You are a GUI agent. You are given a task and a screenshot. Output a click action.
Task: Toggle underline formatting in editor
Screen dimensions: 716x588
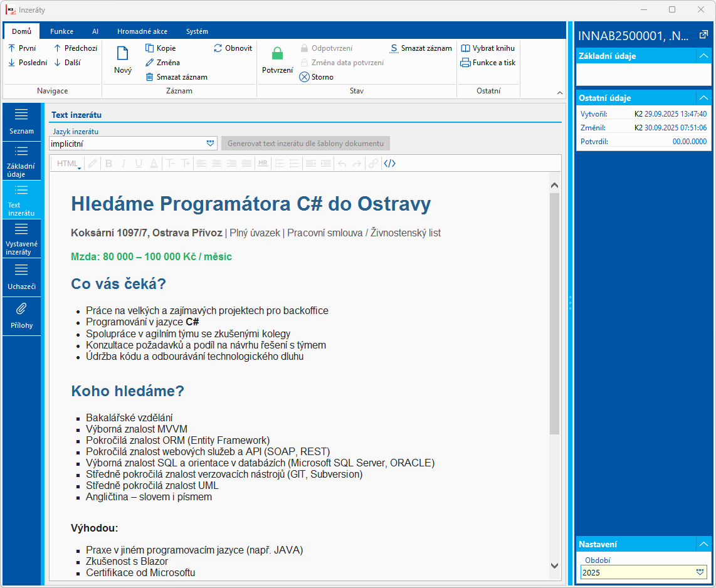pos(139,164)
